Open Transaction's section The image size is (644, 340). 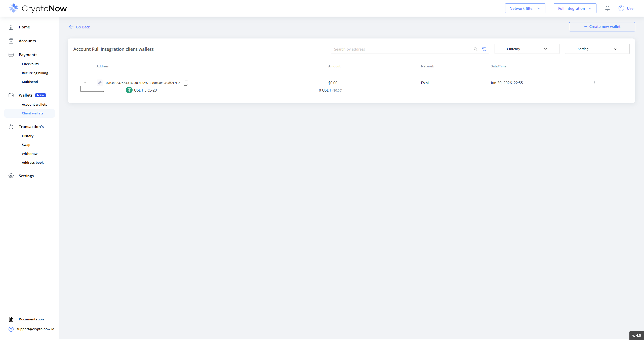[x=31, y=127]
